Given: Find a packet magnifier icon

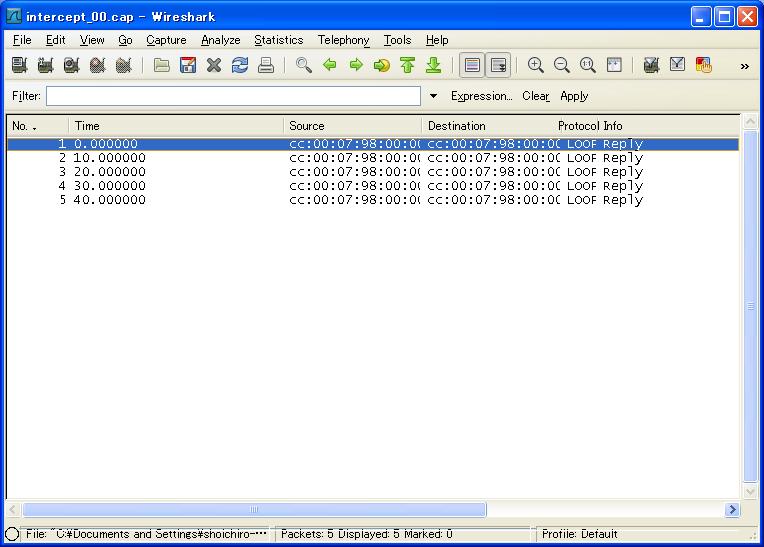Looking at the screenshot, I should click(304, 65).
